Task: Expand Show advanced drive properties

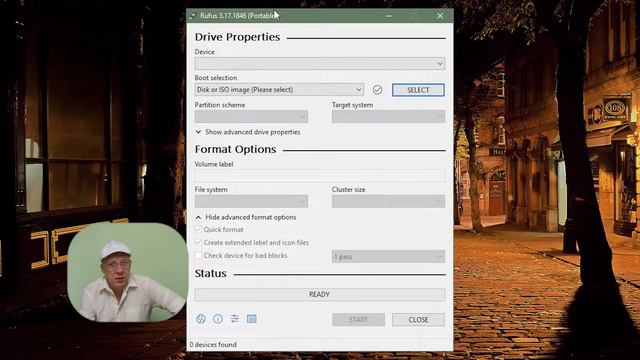Action: click(248, 132)
